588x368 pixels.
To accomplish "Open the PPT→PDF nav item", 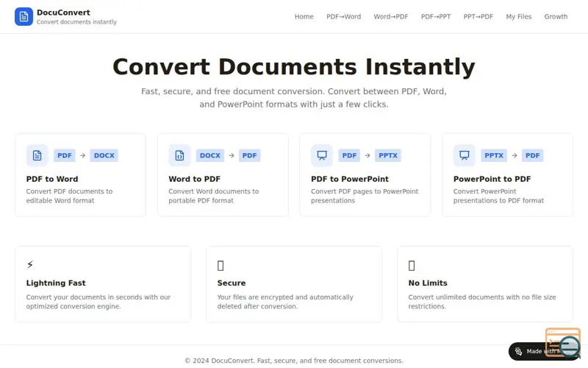I will (x=478, y=16).
